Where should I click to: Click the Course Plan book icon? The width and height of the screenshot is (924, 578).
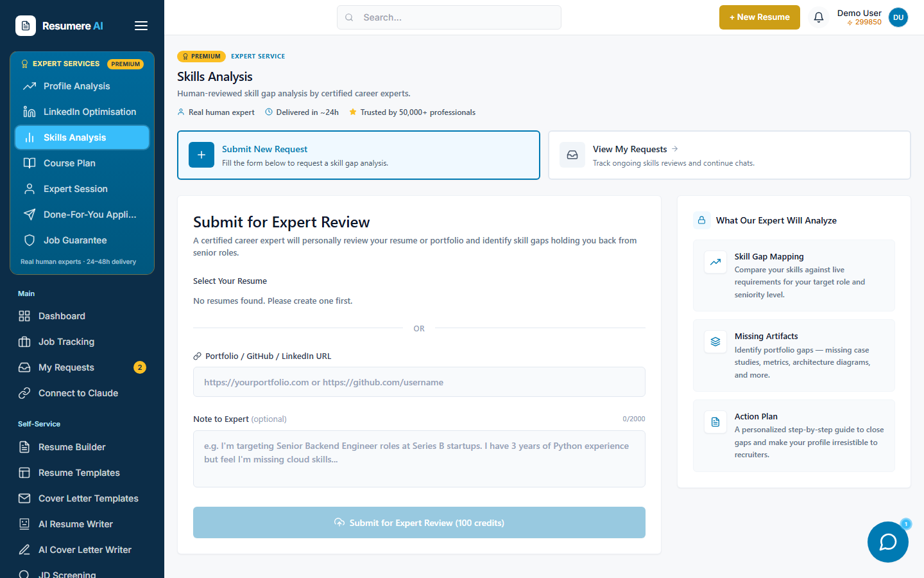click(x=30, y=163)
